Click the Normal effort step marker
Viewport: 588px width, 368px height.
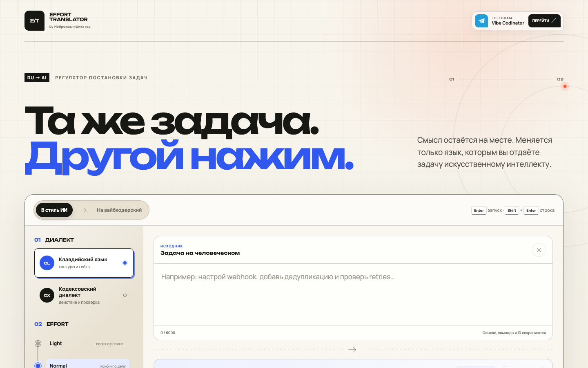pyautogui.click(x=38, y=365)
